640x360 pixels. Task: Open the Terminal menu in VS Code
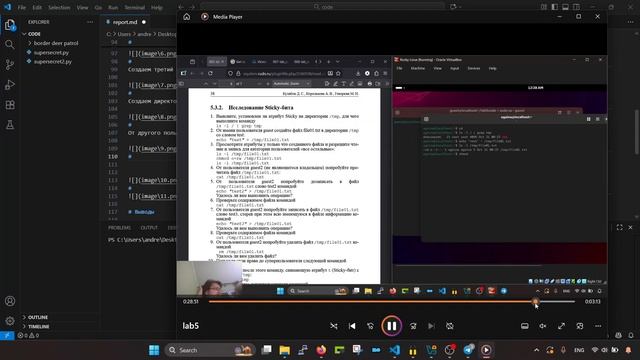134,7
